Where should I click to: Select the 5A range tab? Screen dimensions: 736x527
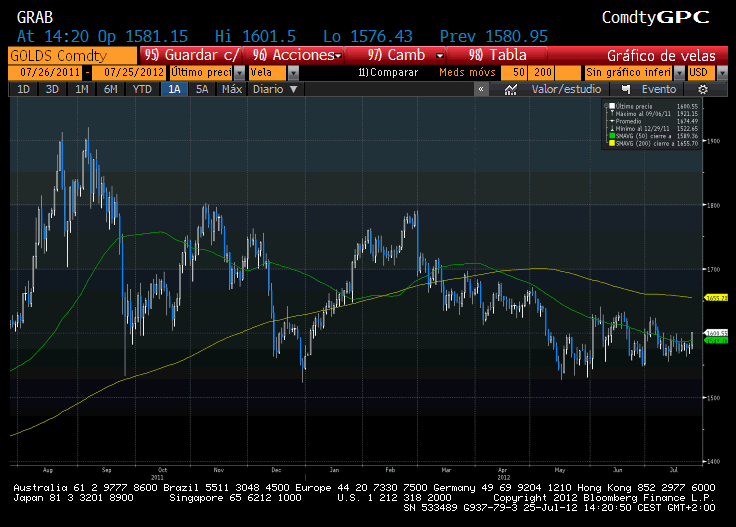[202, 89]
